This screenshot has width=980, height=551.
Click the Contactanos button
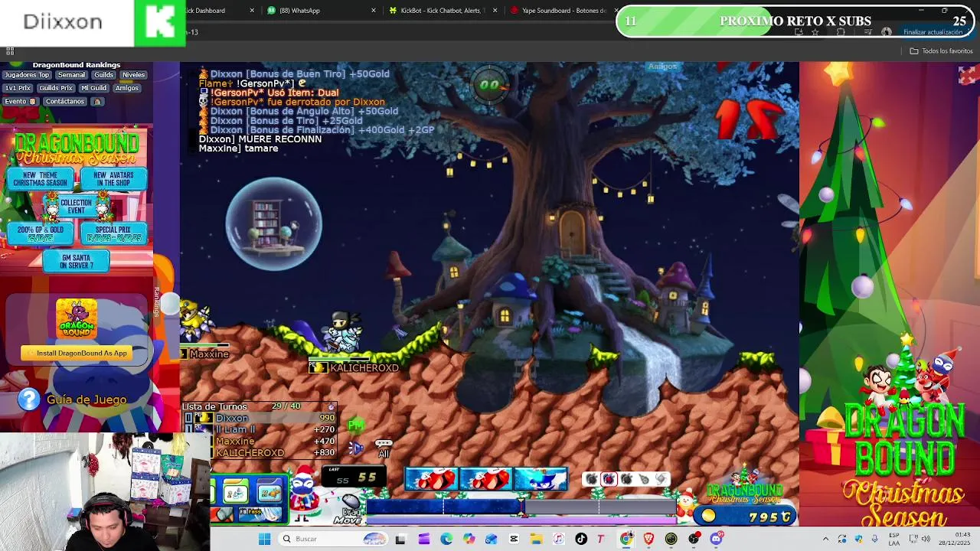point(64,101)
